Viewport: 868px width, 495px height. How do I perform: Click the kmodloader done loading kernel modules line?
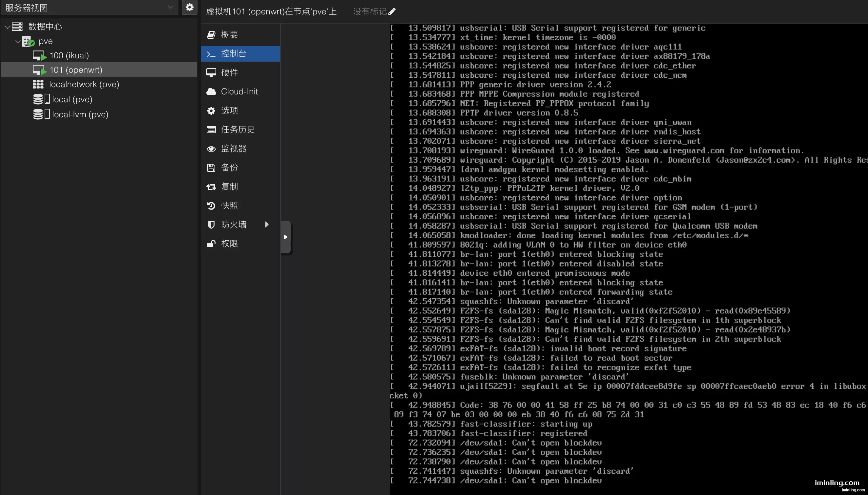pos(569,236)
